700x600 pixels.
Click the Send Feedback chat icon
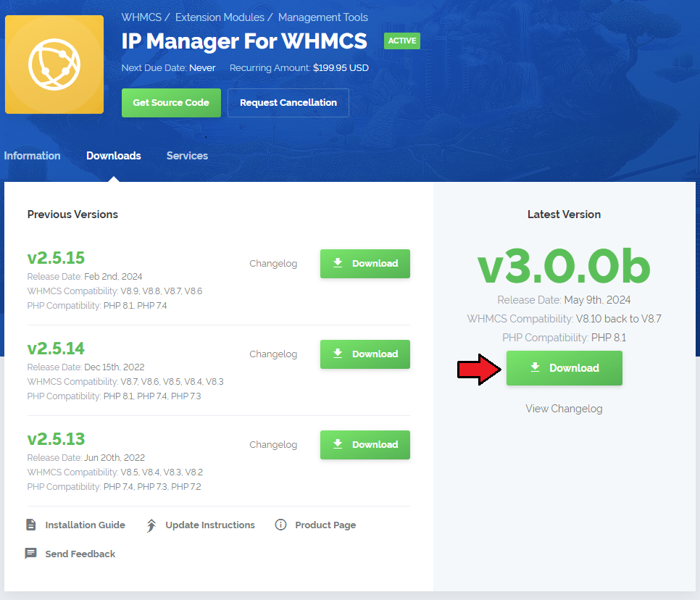(x=31, y=554)
